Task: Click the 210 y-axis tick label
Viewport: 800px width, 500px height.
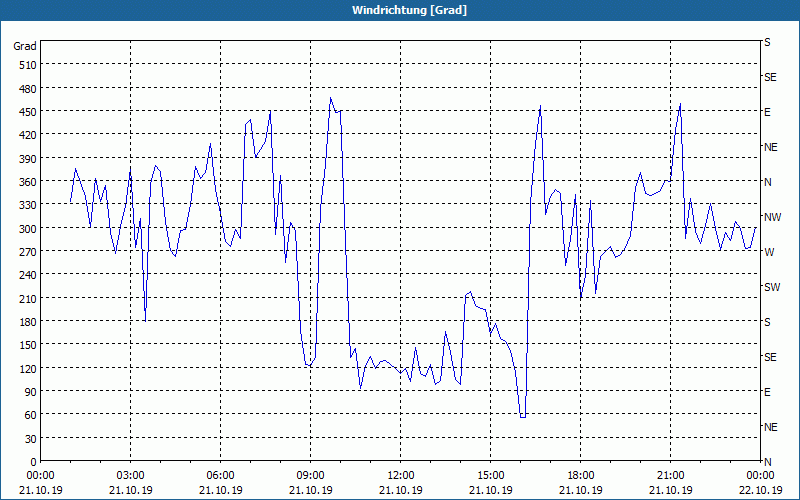Action: click(x=28, y=298)
